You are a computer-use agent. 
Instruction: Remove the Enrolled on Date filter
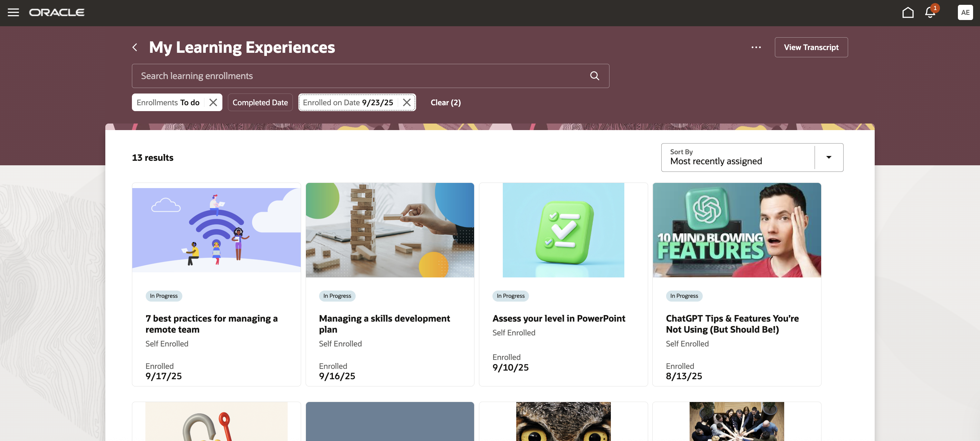[x=406, y=102]
